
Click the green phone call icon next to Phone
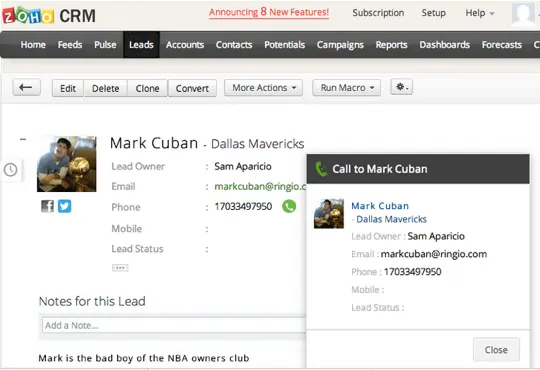click(289, 206)
